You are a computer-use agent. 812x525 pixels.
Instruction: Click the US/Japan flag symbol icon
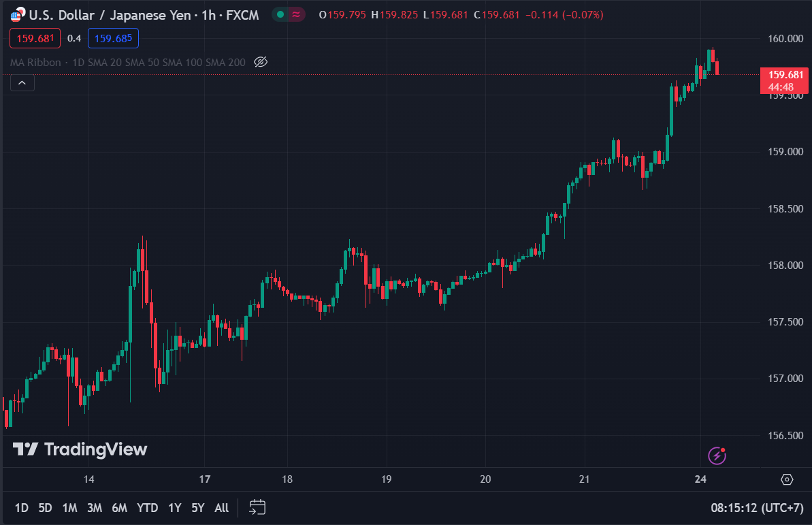18,14
